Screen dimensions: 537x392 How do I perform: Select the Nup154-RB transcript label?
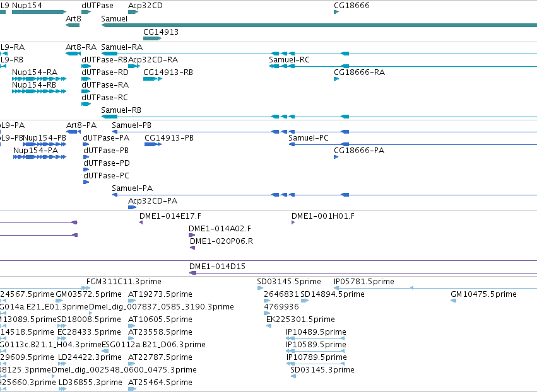point(34,85)
